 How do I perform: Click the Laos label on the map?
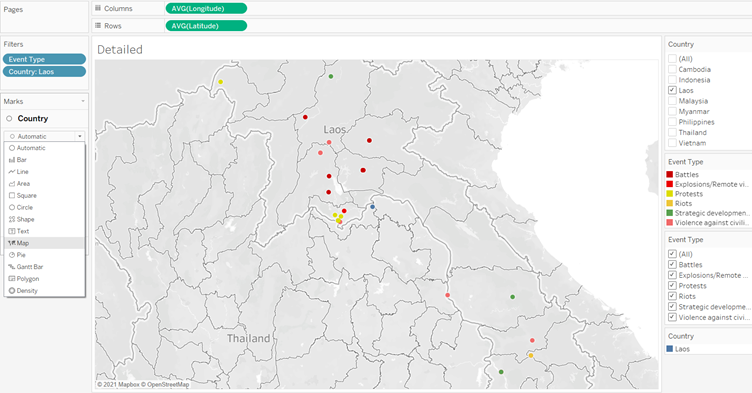(334, 130)
